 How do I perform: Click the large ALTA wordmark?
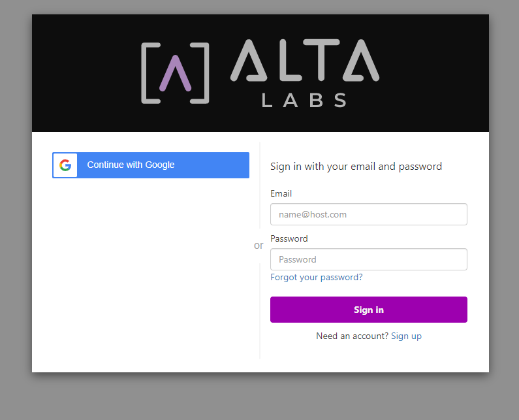click(x=305, y=60)
